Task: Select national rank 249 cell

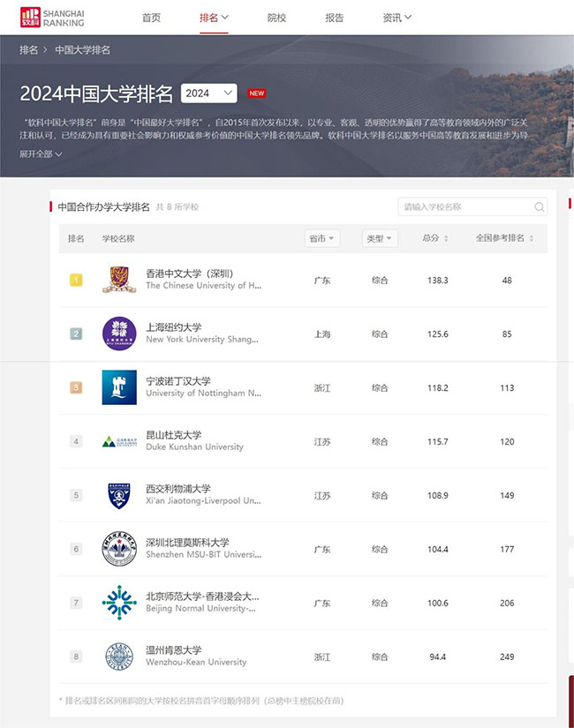Action: point(507,657)
